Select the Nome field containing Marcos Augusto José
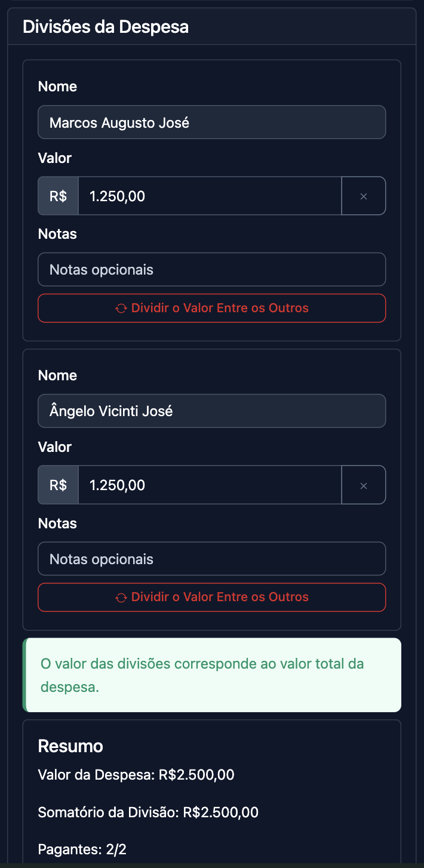Viewport: 424px width, 868px height. 211,122
